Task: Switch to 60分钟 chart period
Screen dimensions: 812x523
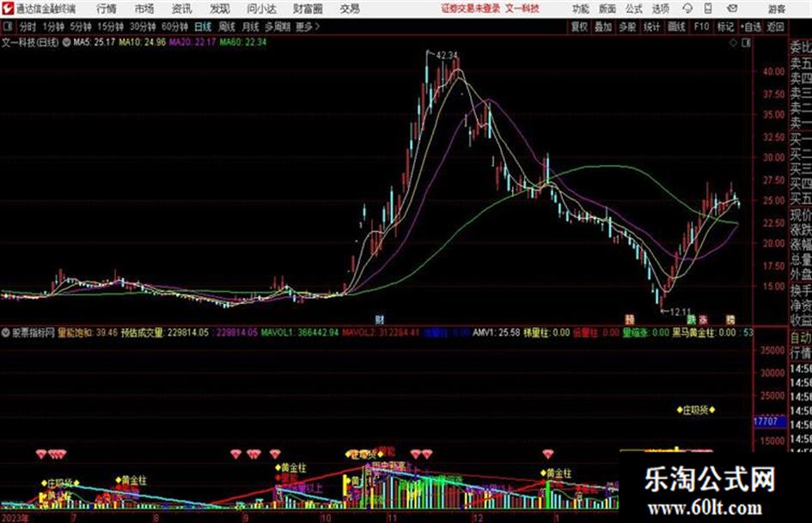Action: 174,27
